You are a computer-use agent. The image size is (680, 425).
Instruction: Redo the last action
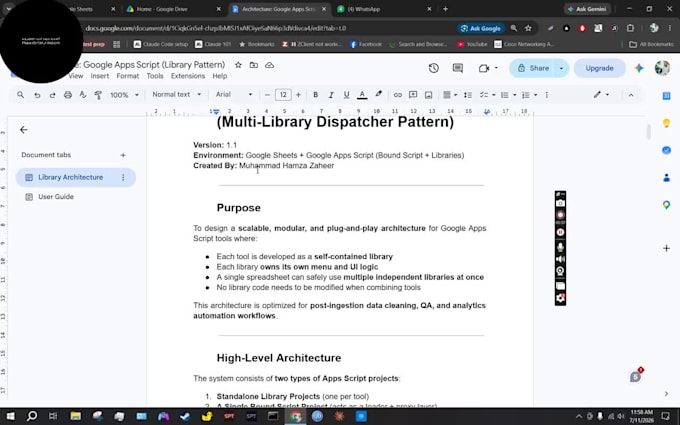click(52, 95)
